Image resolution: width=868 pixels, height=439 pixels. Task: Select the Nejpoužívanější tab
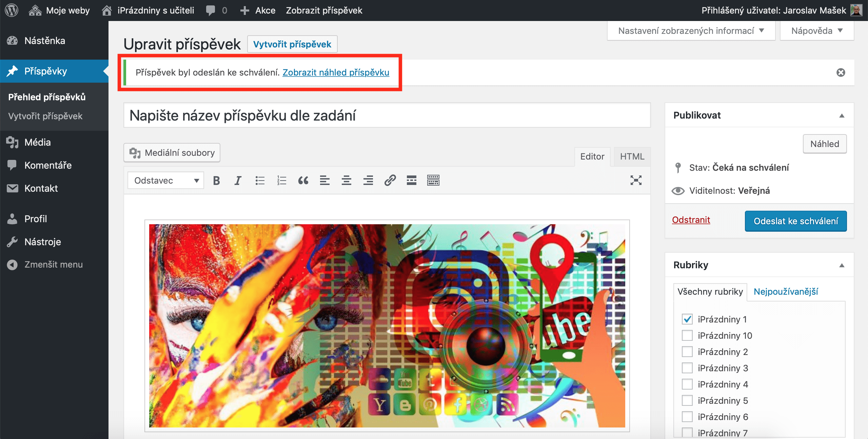(786, 292)
